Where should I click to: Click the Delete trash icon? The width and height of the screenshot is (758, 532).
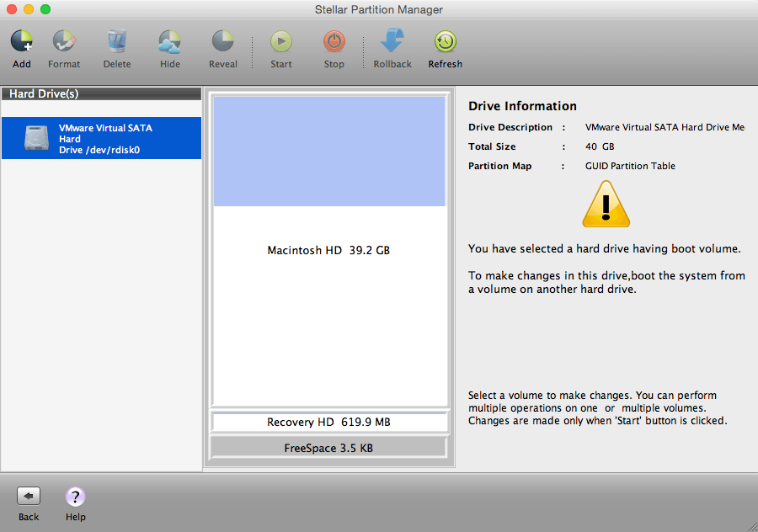117,41
